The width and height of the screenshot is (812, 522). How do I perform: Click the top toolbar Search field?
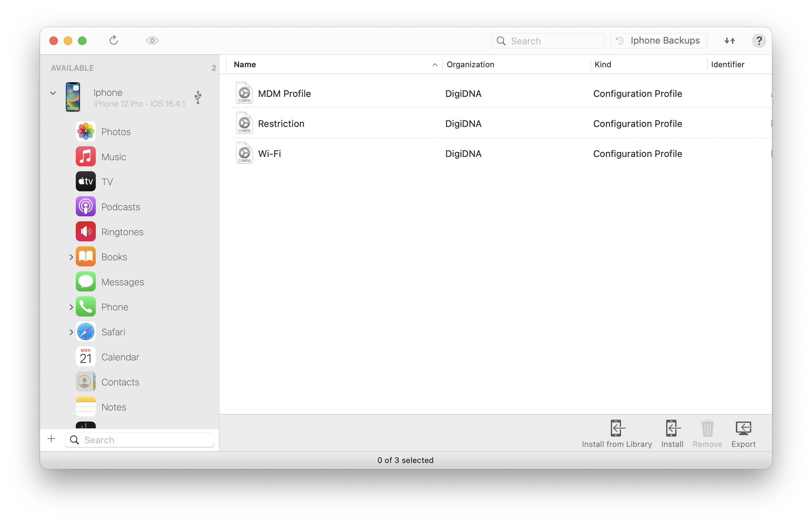click(548, 41)
